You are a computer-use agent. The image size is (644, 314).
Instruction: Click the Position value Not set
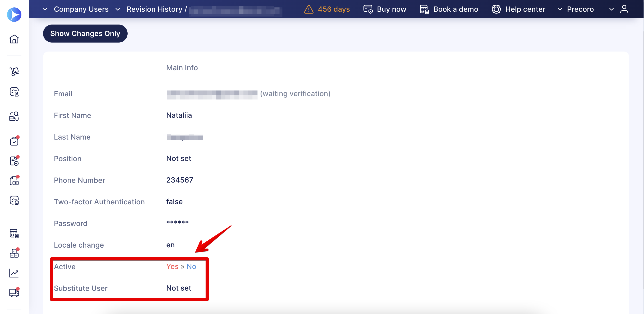(x=179, y=158)
